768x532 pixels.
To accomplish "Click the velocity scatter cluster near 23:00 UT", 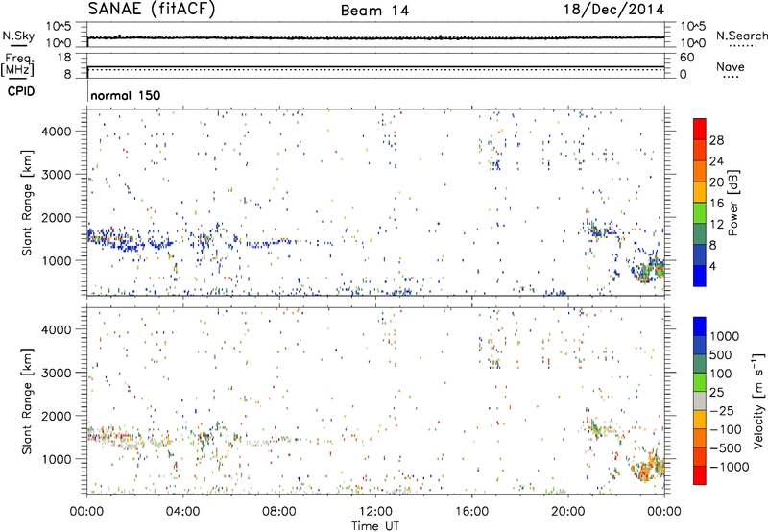I will point(646,467).
